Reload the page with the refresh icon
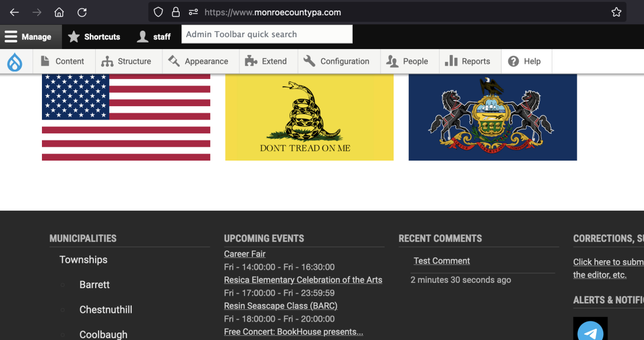644x340 pixels. (x=82, y=12)
